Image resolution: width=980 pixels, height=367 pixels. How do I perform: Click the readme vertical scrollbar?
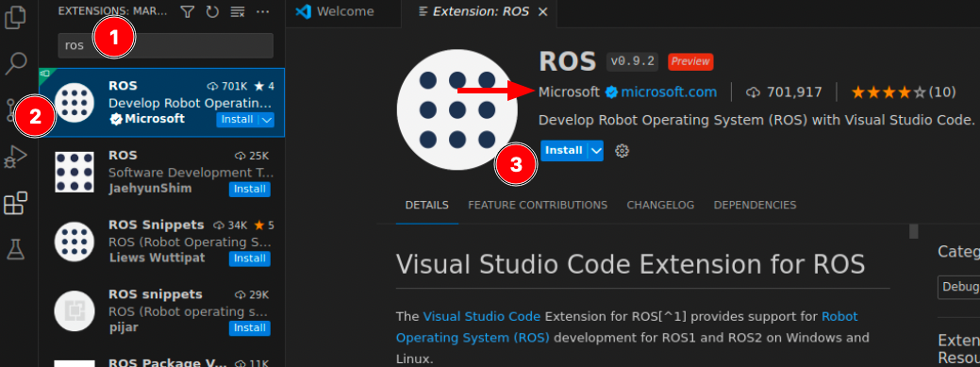pos(914,231)
